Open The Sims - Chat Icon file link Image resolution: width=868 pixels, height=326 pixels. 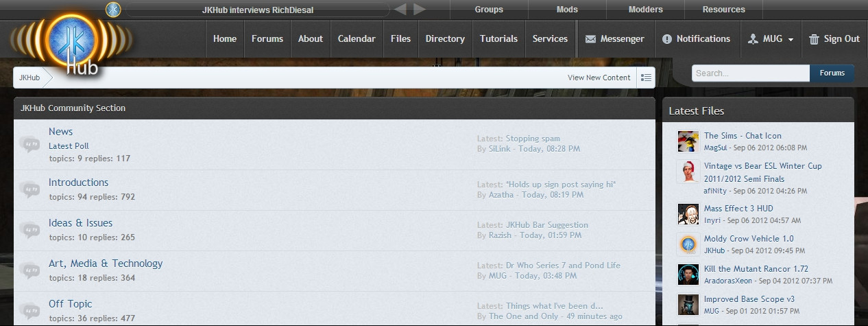(743, 136)
